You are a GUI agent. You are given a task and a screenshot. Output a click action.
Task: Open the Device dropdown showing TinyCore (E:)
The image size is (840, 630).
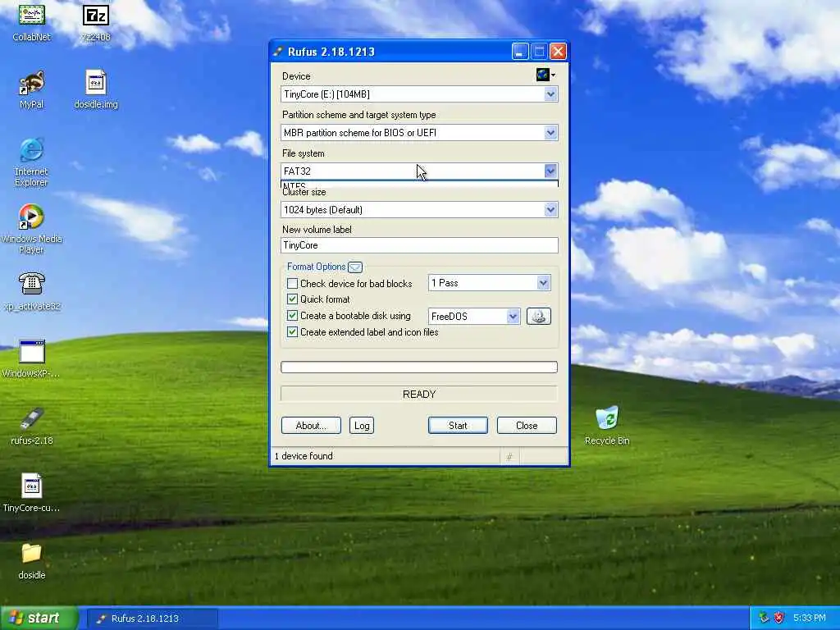pos(419,94)
